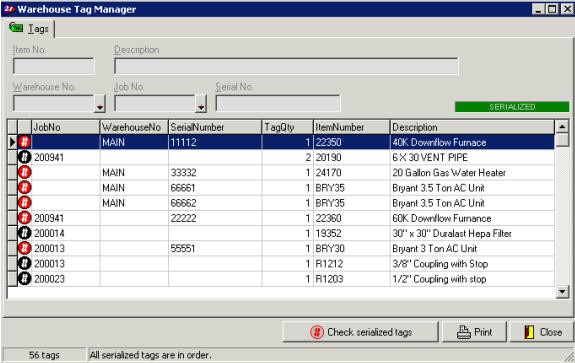The width and height of the screenshot is (575, 363).
Task: Click black tag icon for item R1212
Action: (x=25, y=264)
